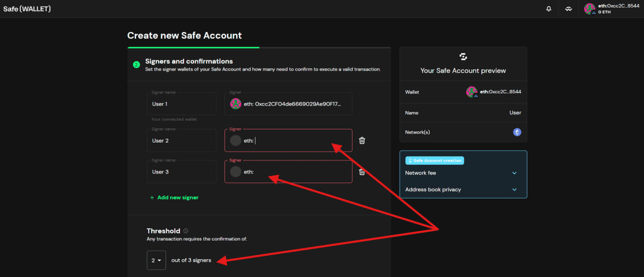Click the User 1 signer avatar
644x277 pixels.
(x=235, y=103)
